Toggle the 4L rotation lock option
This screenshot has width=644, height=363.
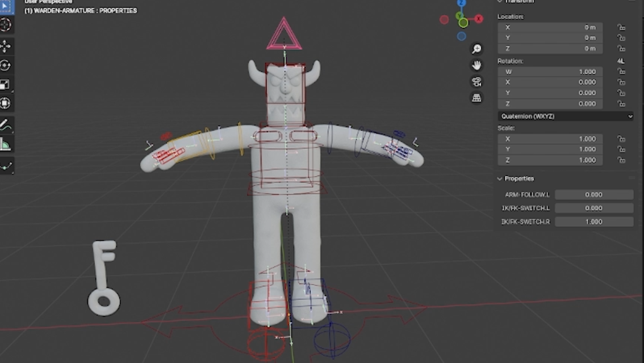click(x=621, y=61)
